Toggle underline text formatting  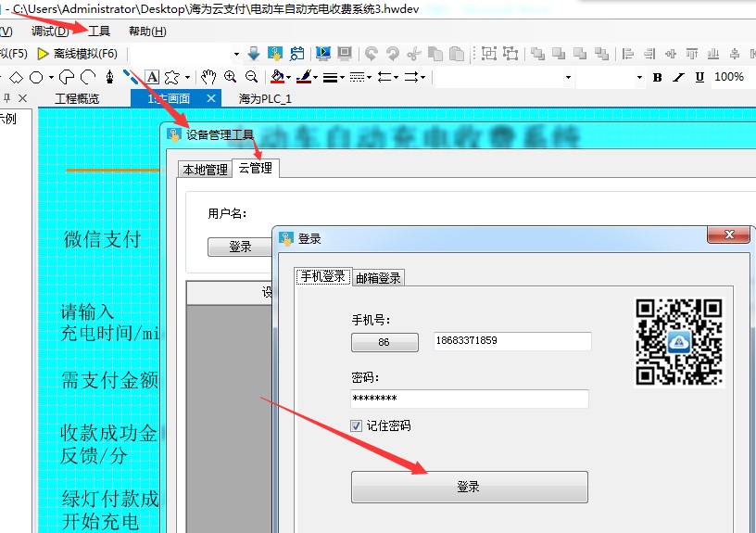click(x=699, y=77)
